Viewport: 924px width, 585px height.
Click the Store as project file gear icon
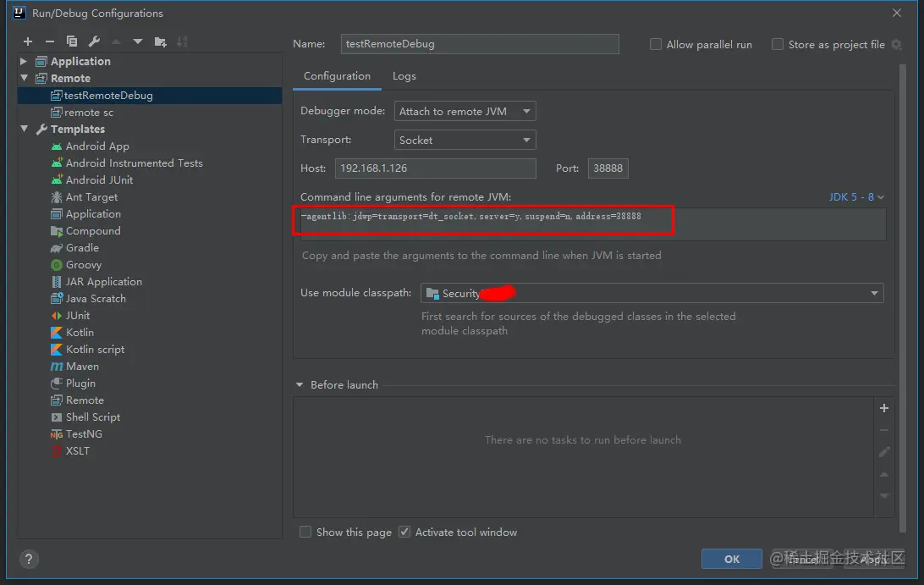[896, 44]
